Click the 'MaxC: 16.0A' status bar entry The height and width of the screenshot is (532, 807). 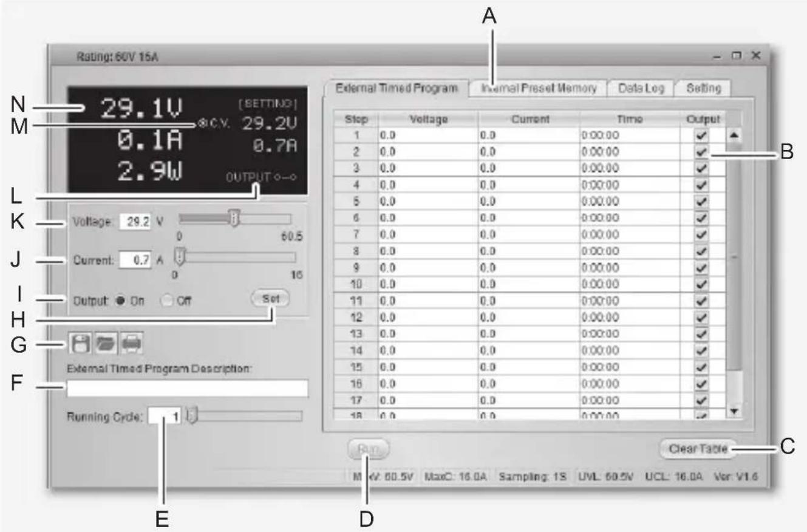(x=456, y=477)
